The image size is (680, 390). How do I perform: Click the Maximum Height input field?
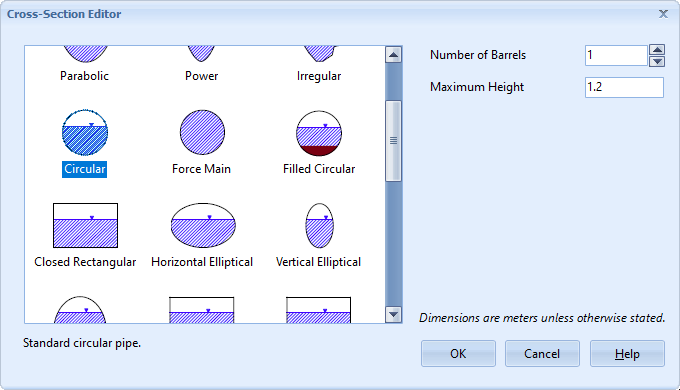pyautogui.click(x=624, y=87)
